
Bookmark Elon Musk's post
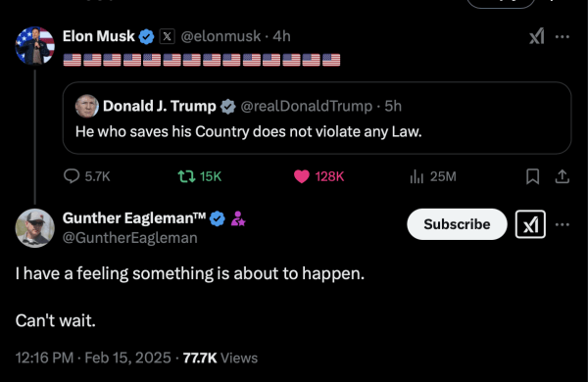point(532,176)
